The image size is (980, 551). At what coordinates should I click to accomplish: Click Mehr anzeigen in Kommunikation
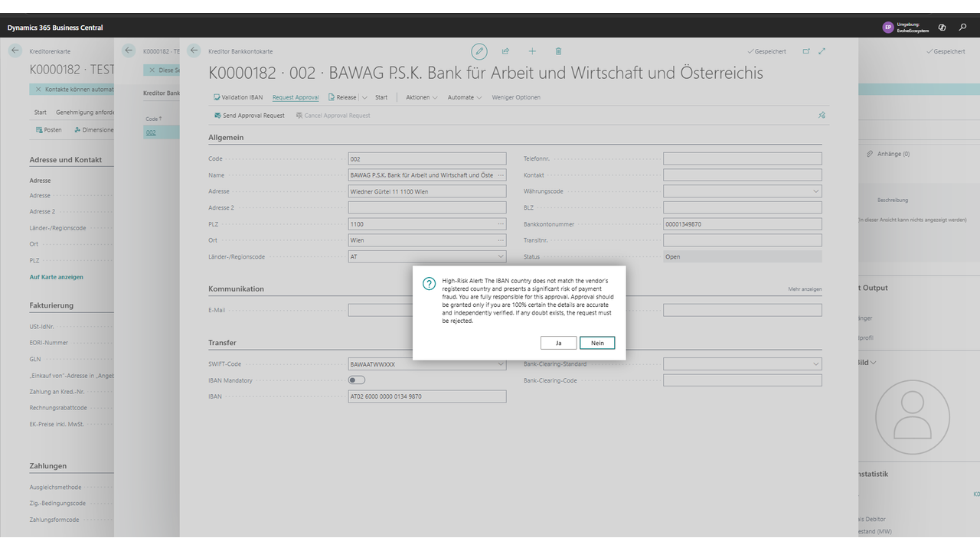click(805, 289)
